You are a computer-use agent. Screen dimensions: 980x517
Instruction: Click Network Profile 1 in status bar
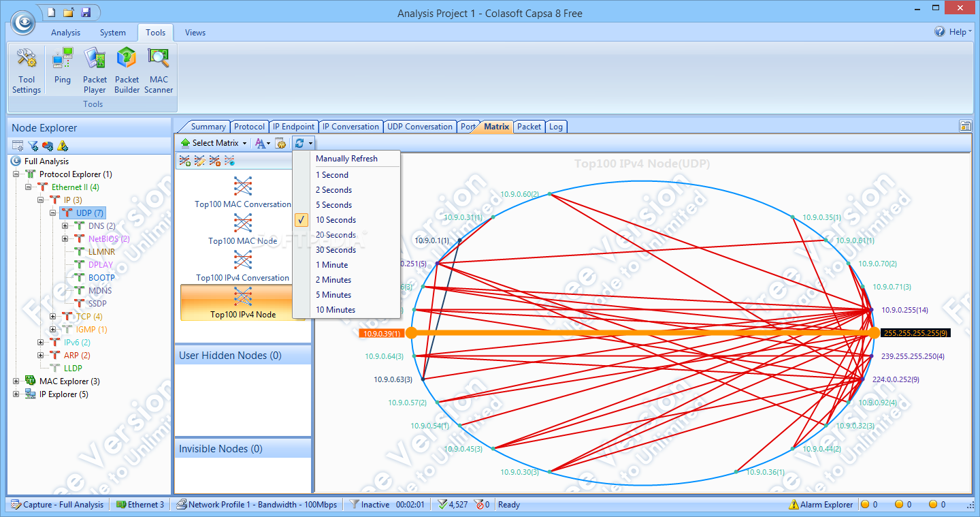257,505
